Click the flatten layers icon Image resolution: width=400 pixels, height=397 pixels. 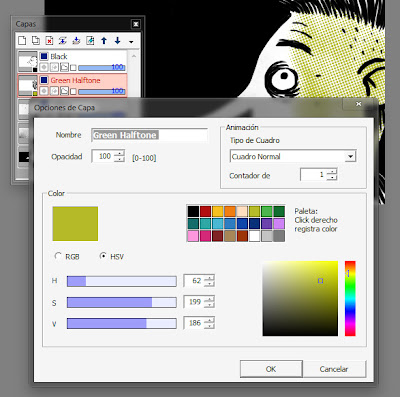[76, 41]
